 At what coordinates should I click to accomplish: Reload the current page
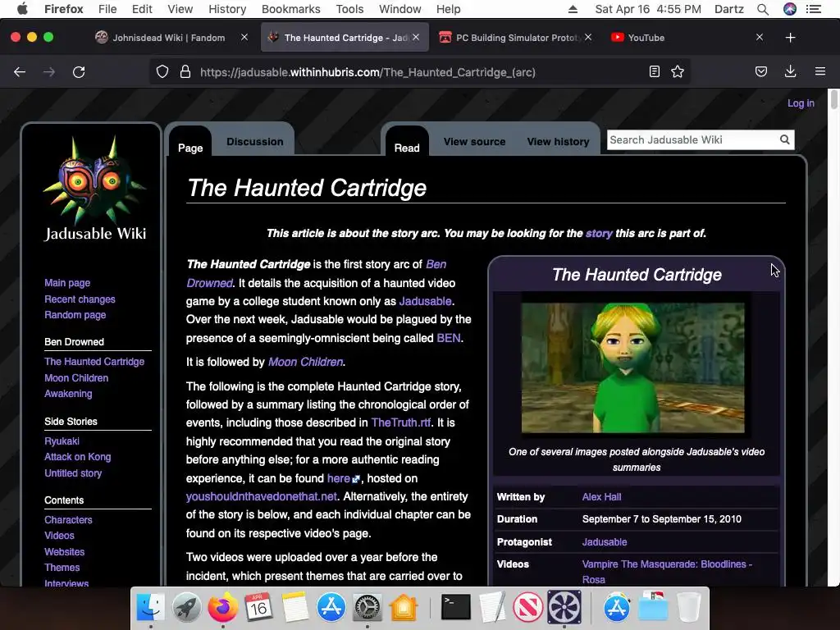pos(79,72)
